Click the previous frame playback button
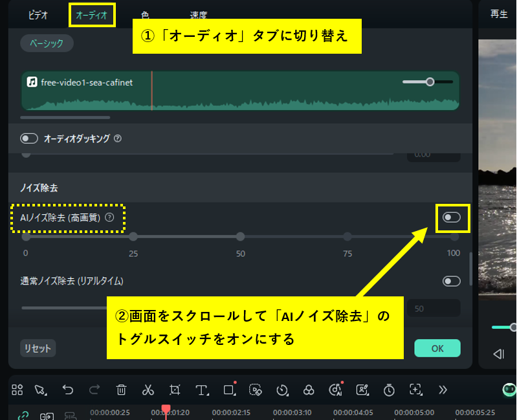 499,354
